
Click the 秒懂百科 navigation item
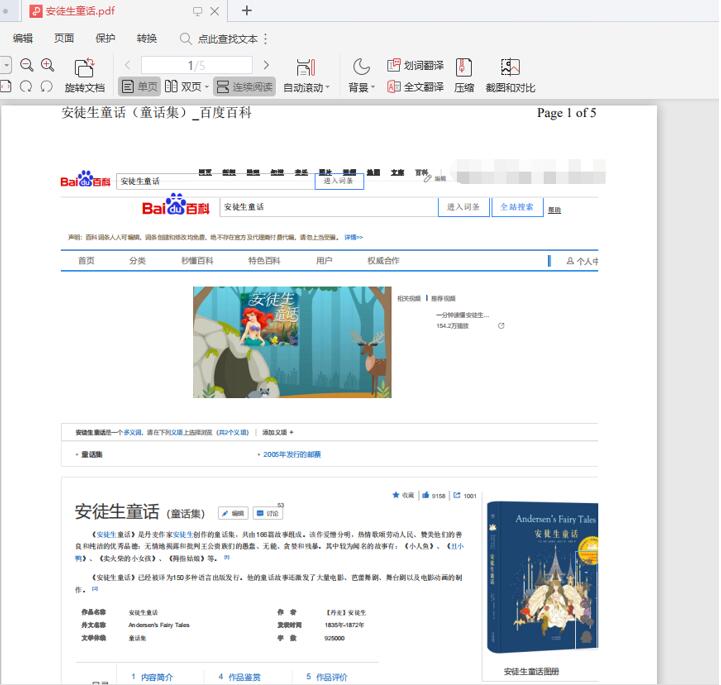point(197,261)
